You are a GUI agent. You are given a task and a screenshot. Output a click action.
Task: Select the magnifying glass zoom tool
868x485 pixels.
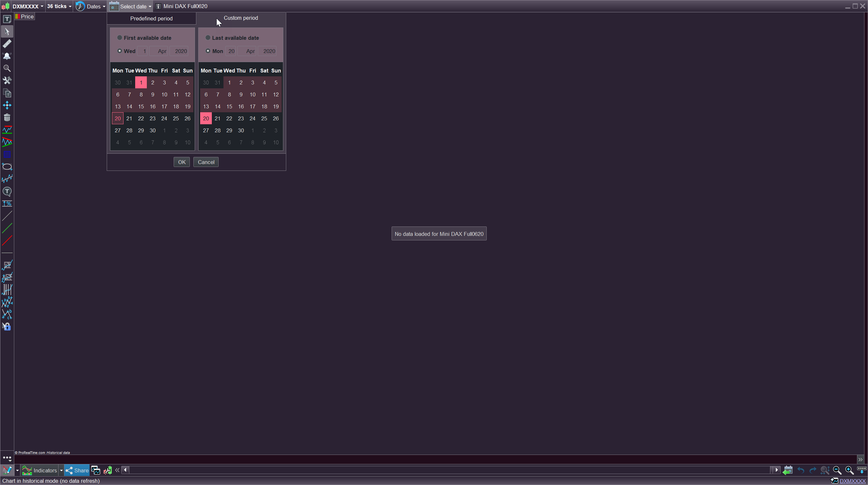(7, 68)
